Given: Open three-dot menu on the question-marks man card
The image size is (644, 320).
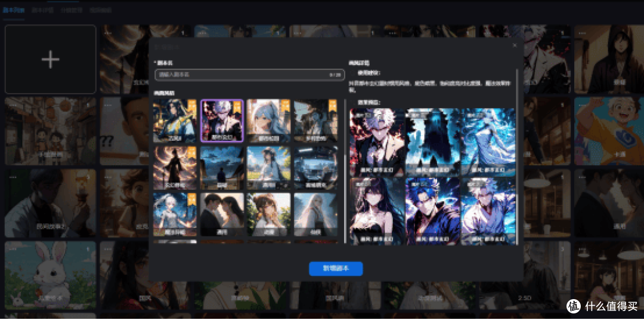Looking at the screenshot, I should [109, 105].
